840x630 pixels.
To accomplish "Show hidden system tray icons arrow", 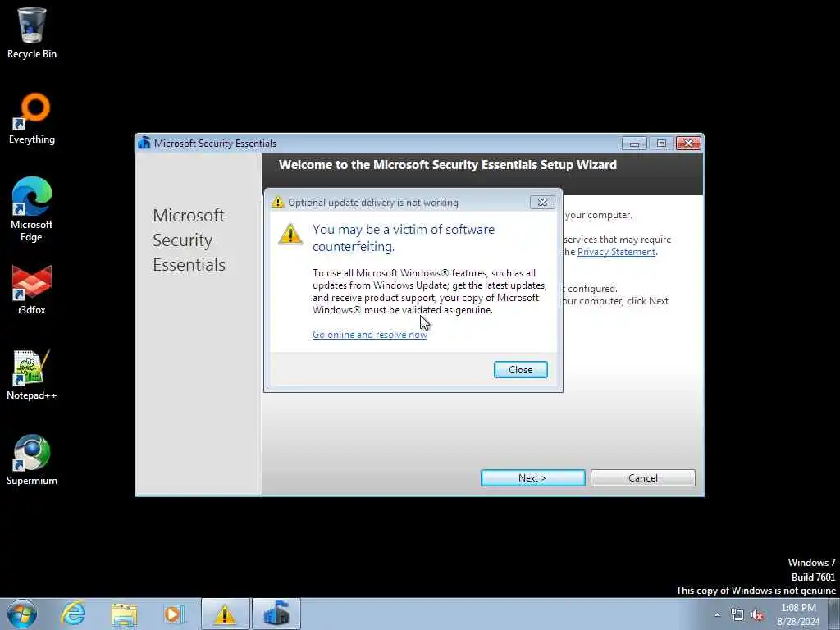I will pyautogui.click(x=717, y=615).
